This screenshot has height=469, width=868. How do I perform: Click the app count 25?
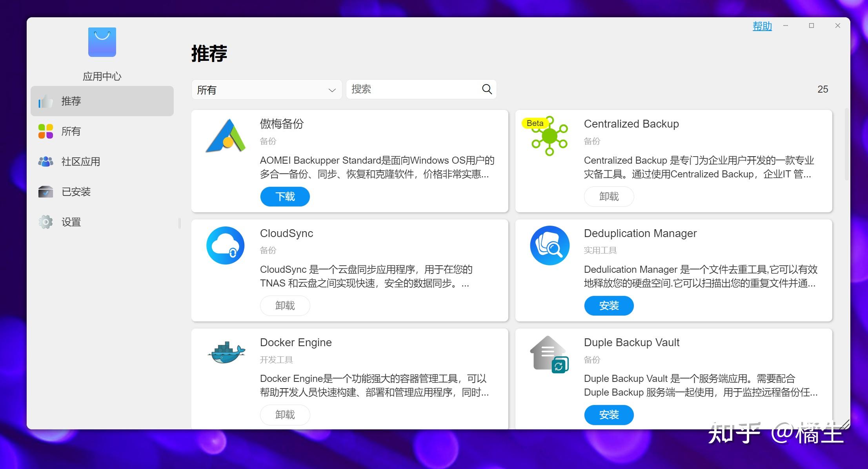coord(823,89)
